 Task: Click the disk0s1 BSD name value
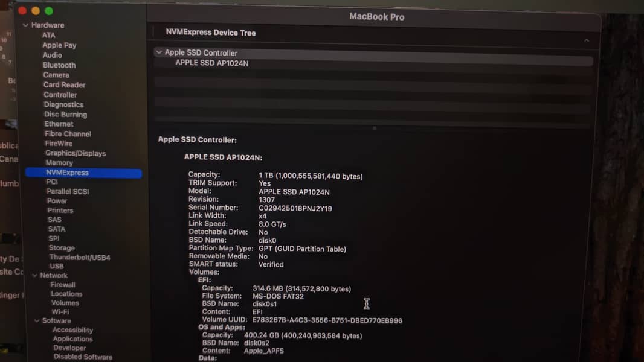pyautogui.click(x=265, y=304)
